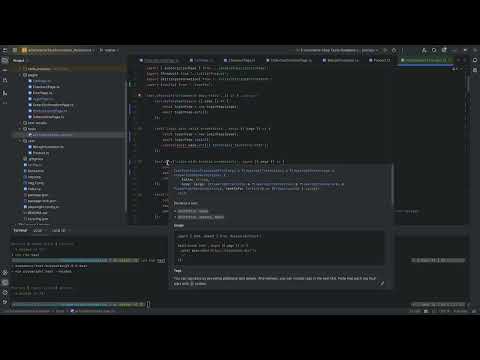
Task: Open Search Everywhere magnifier icon
Action: coord(434,50)
